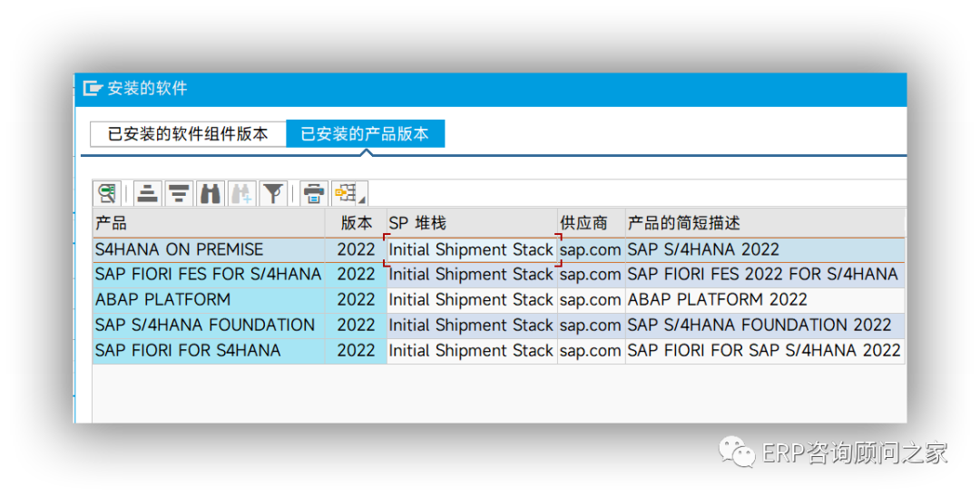Select the SAP FIORI FOR S4HANA cell
The image size is (980, 496).
(x=209, y=351)
